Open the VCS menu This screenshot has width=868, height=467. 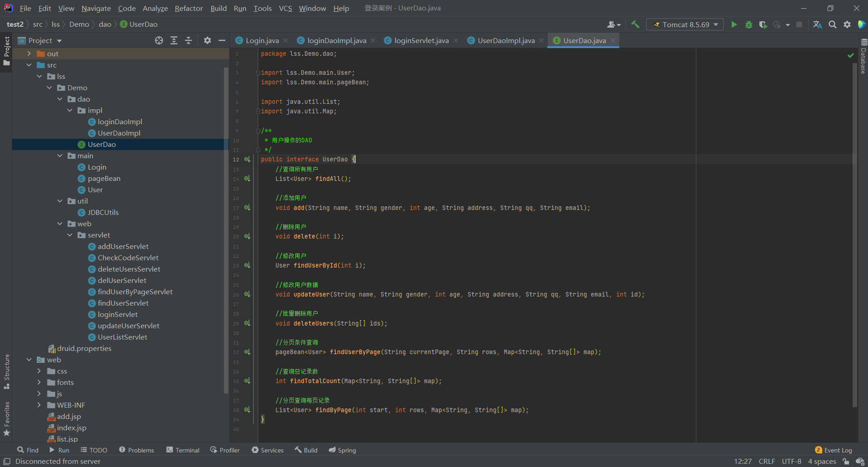click(285, 8)
